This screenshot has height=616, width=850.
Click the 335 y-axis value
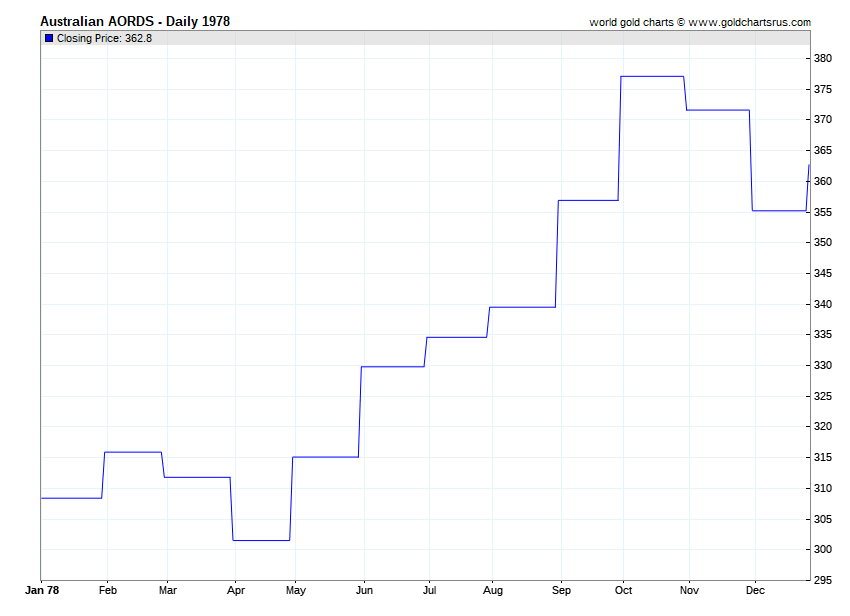click(x=823, y=335)
